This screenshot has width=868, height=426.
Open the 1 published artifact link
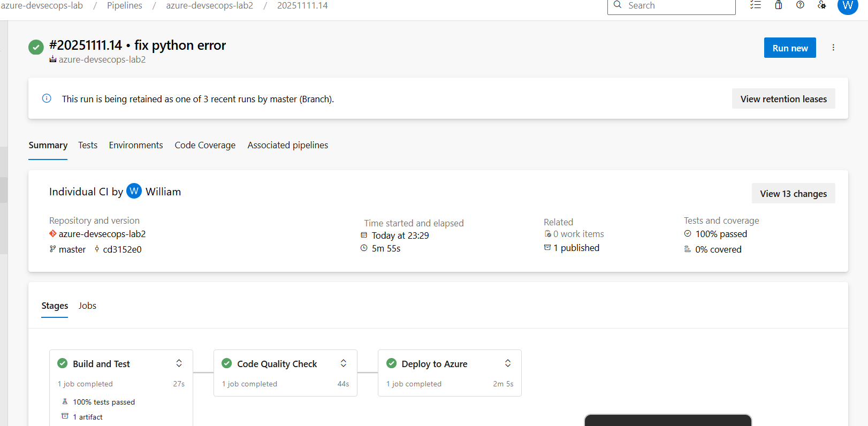[576, 248]
